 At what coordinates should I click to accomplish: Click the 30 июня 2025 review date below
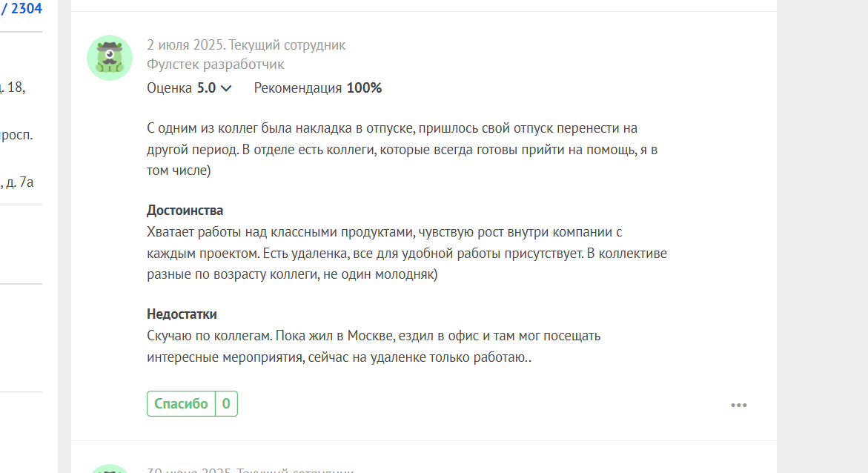[x=189, y=470]
